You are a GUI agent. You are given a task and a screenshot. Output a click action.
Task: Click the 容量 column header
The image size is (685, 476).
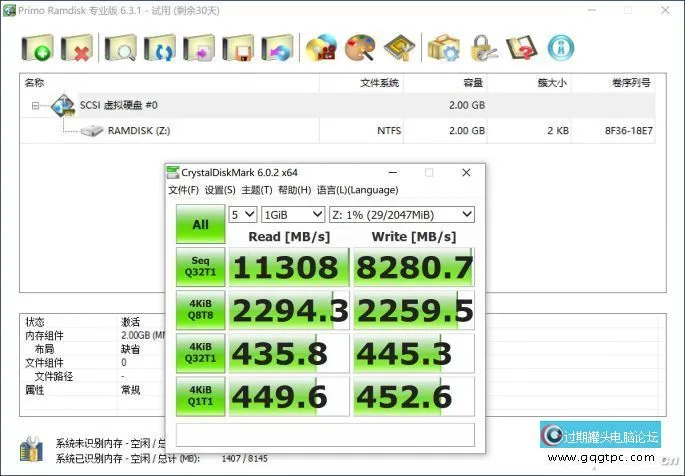[x=445, y=83]
